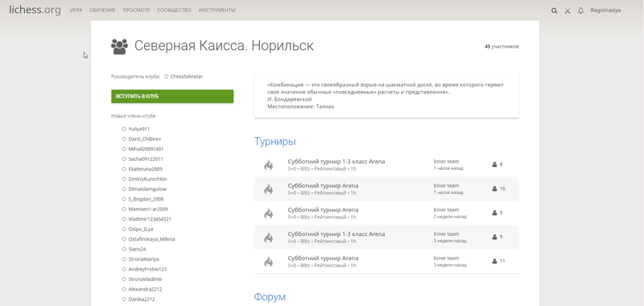Viewport: 644px width, 306px height.
Task: Open member S_Bogdan_2008 profile
Action: tap(146, 199)
